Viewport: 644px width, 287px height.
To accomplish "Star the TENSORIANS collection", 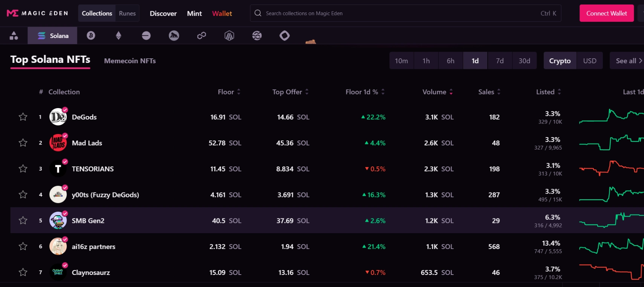I will 23,169.
